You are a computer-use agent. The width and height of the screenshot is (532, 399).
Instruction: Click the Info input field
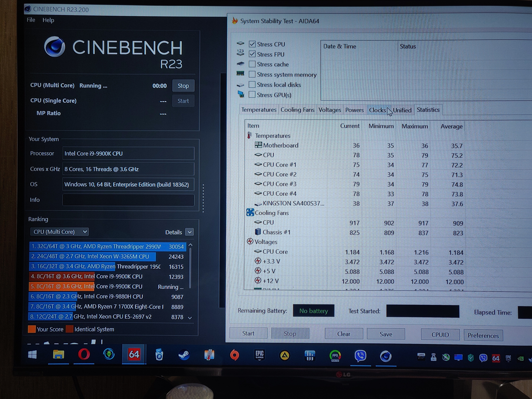[x=128, y=200]
